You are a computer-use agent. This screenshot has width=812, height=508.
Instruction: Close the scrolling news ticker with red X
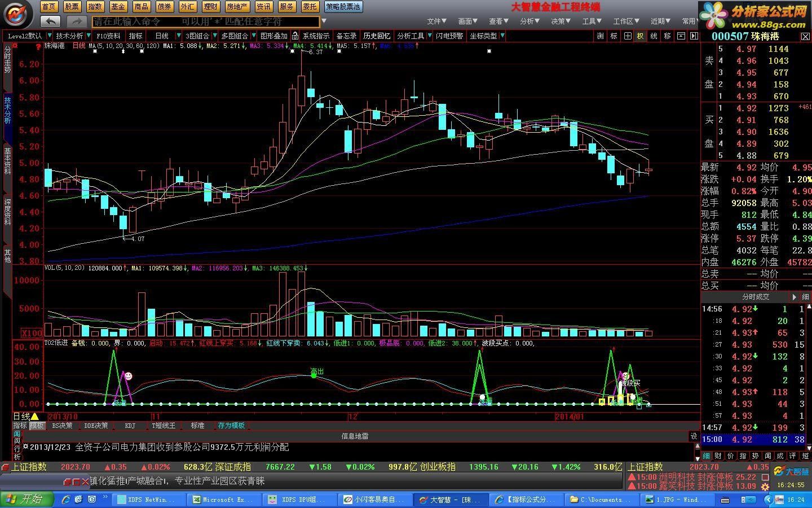click(85, 481)
